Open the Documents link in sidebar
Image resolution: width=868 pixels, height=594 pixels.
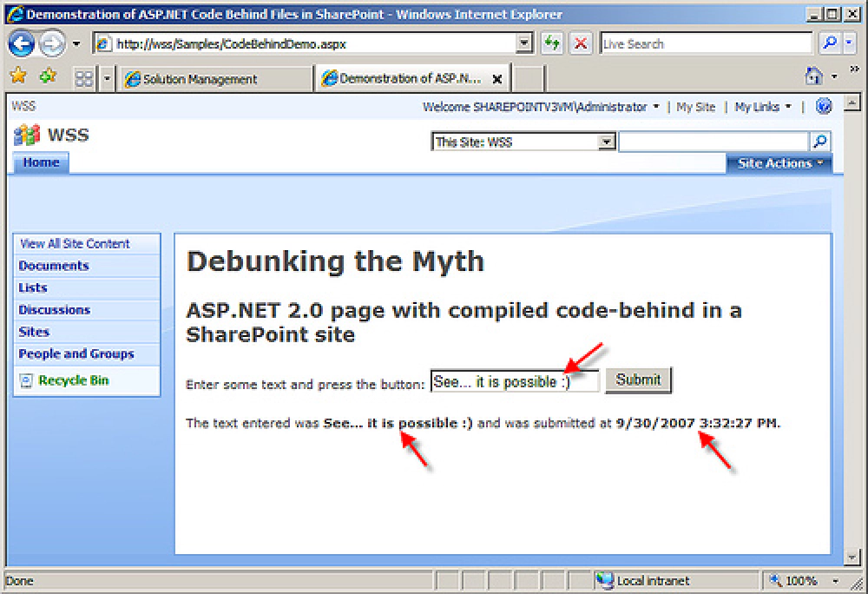pyautogui.click(x=54, y=266)
